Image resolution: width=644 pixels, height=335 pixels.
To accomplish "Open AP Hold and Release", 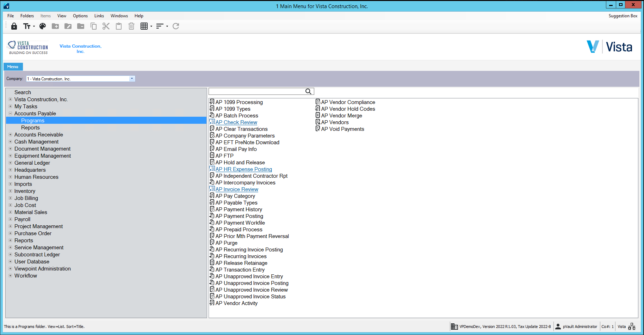I will 240,163.
